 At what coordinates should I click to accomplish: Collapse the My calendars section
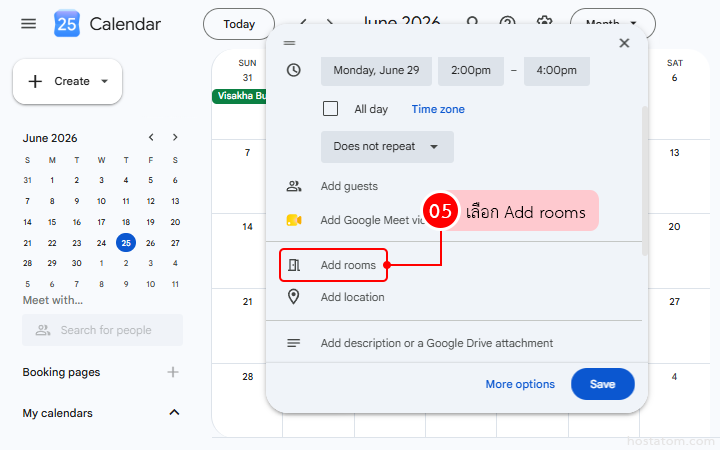tap(174, 412)
